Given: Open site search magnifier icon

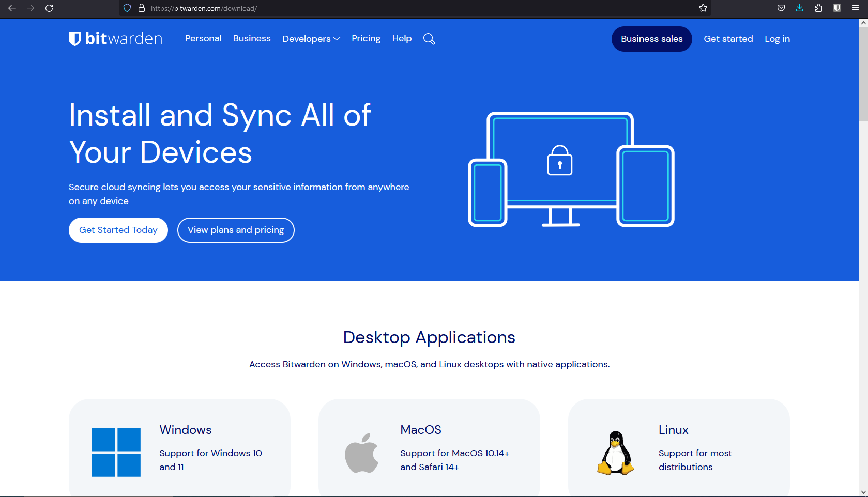Looking at the screenshot, I should pyautogui.click(x=429, y=39).
